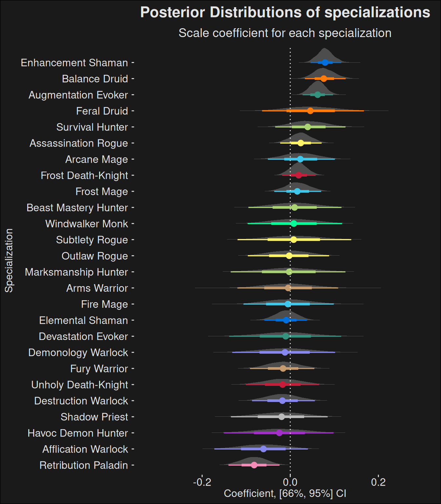Select the Survival Hunter axis label

pos(92,127)
